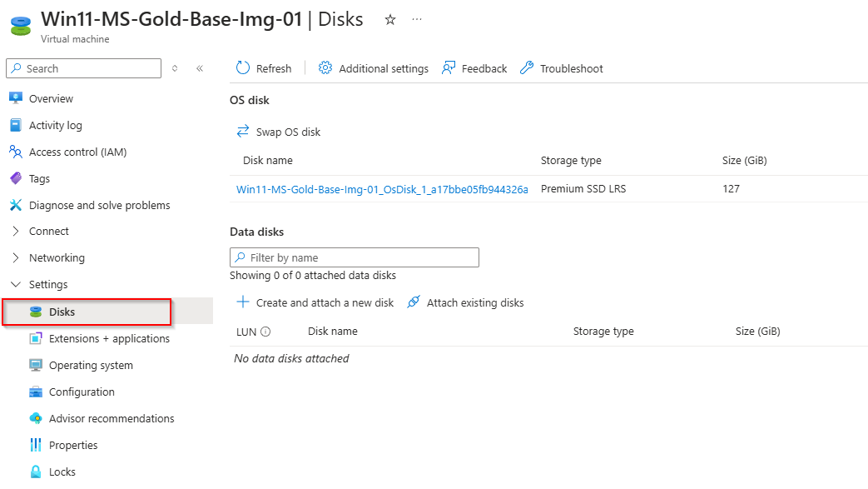Send Feedback using the feedback icon
Viewport: 868px width, 489px height.
(474, 68)
